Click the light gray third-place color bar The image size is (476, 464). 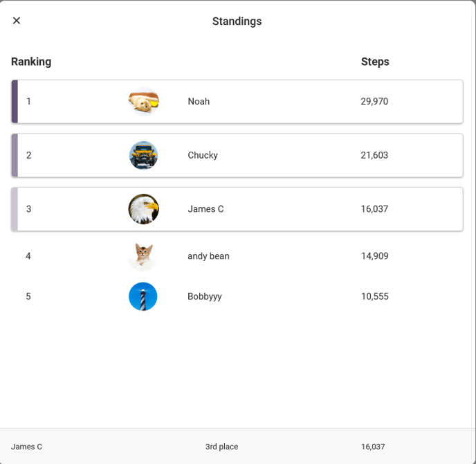(15, 209)
